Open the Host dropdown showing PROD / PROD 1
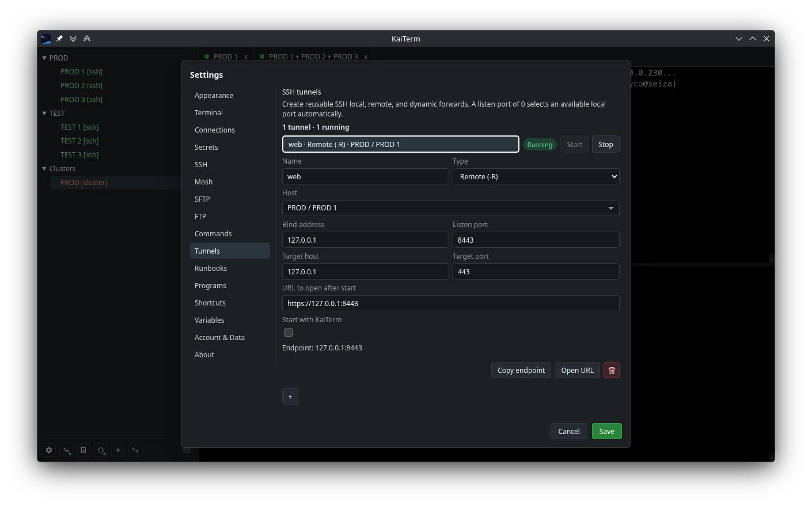 pyautogui.click(x=451, y=208)
